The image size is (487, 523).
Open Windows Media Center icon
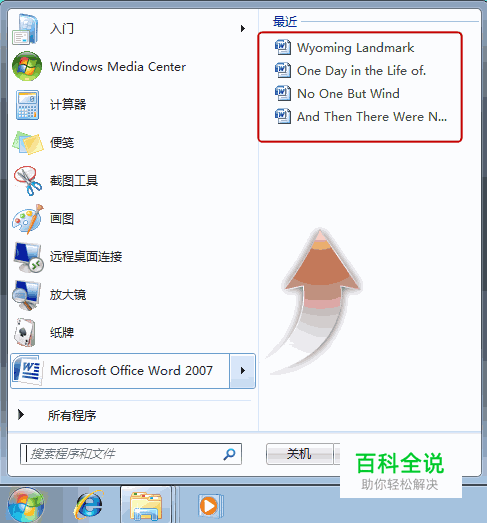coord(27,66)
